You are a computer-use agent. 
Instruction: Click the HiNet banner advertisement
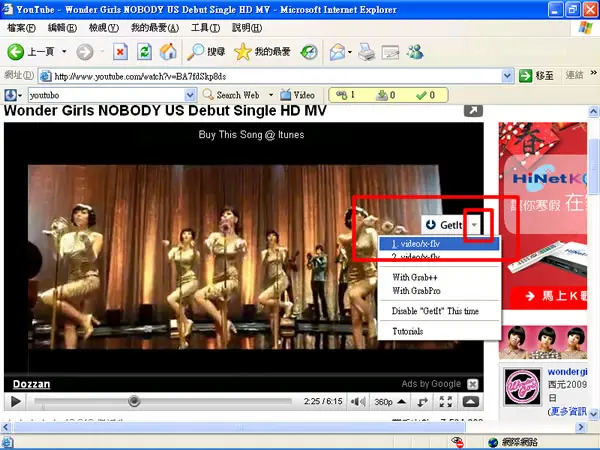click(x=543, y=216)
